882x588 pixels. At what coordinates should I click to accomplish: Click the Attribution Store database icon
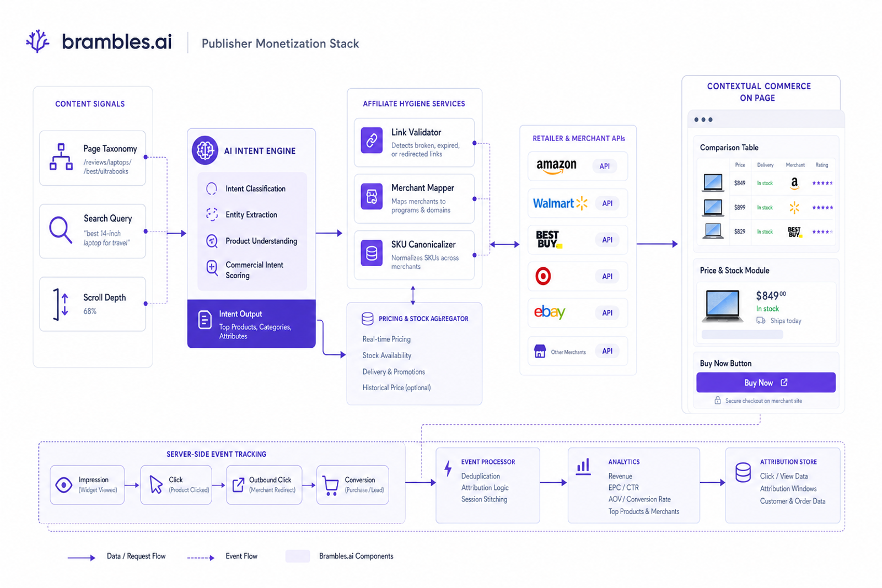pyautogui.click(x=743, y=472)
